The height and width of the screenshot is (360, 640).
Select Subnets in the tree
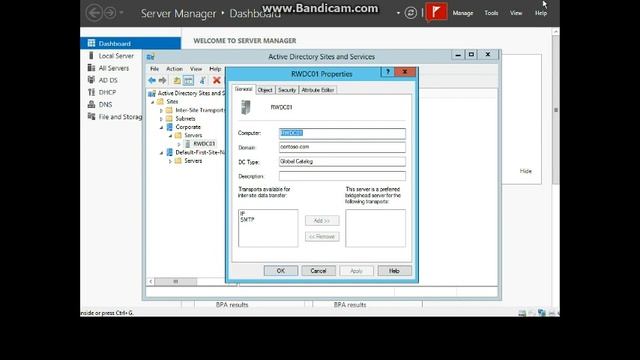coord(185,118)
